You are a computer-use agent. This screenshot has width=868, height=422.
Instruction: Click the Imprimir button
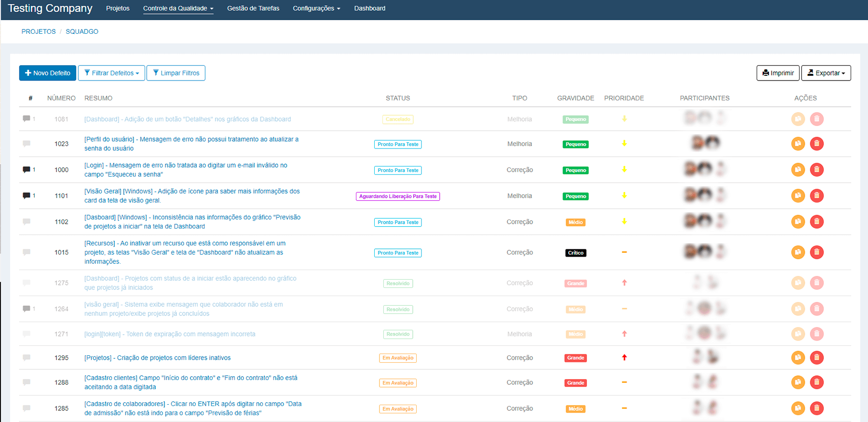pyautogui.click(x=778, y=73)
